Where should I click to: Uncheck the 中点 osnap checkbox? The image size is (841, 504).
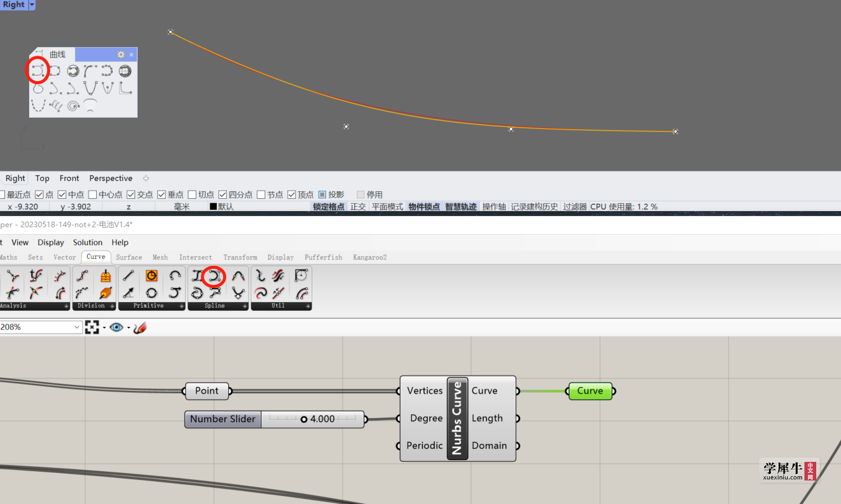62,194
